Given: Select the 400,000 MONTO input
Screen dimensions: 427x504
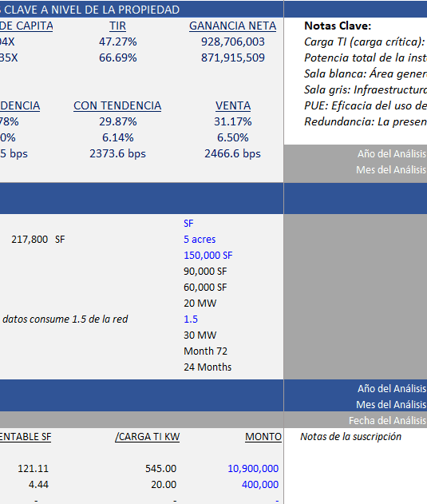Looking at the screenshot, I should tap(260, 485).
